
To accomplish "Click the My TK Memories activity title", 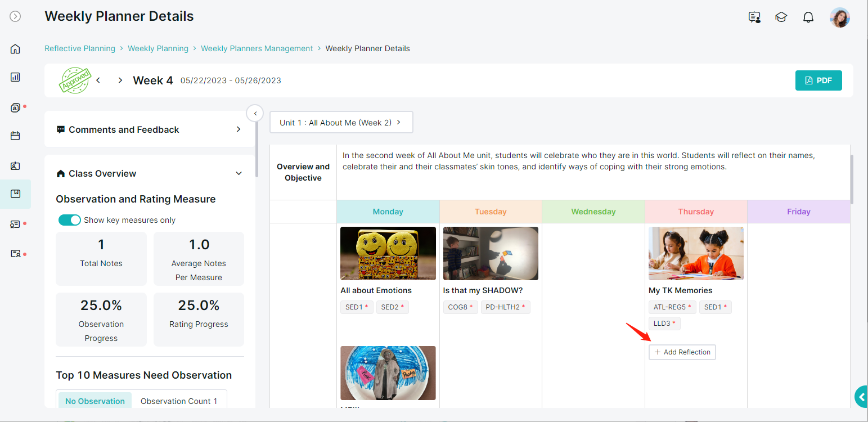I will pyautogui.click(x=681, y=290).
